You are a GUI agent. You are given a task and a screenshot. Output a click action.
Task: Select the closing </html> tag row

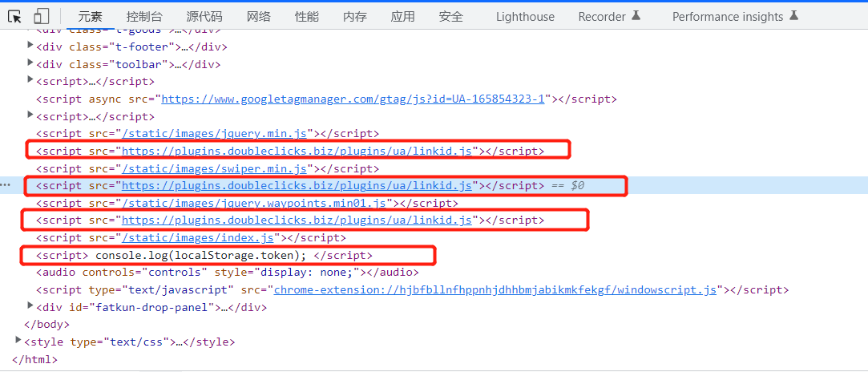[x=34, y=358]
